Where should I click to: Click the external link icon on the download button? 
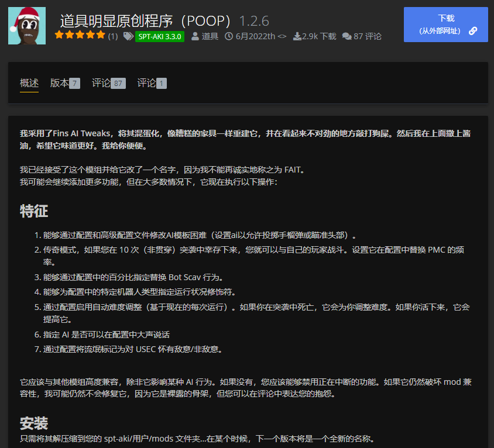[473, 31]
